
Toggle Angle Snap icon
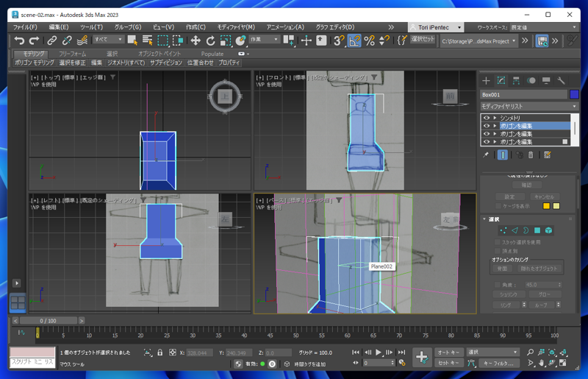(354, 40)
